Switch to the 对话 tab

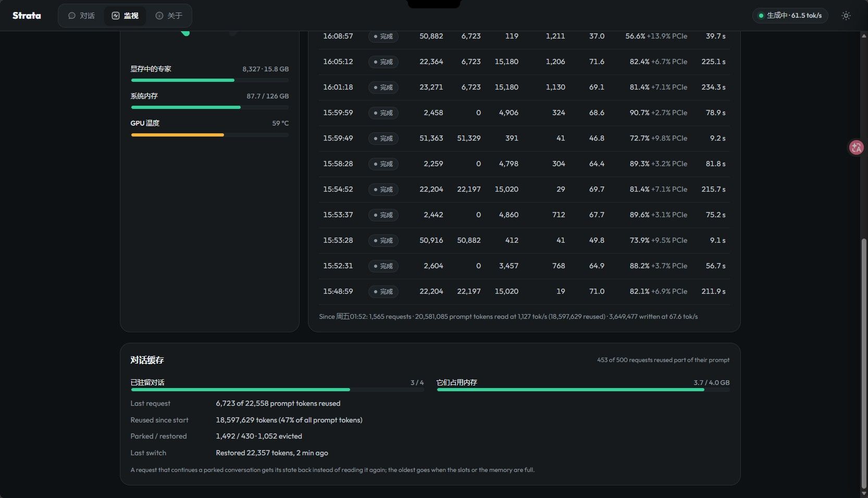81,16
